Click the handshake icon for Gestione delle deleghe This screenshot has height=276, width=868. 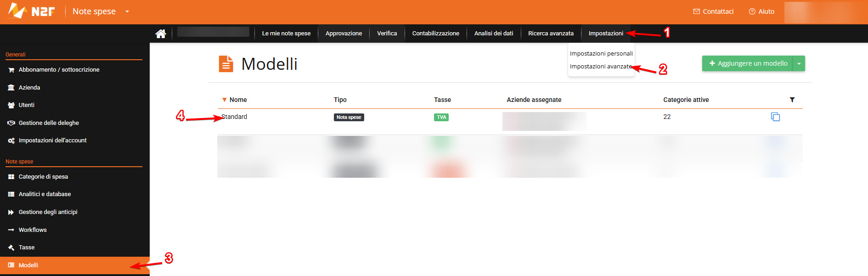point(11,123)
